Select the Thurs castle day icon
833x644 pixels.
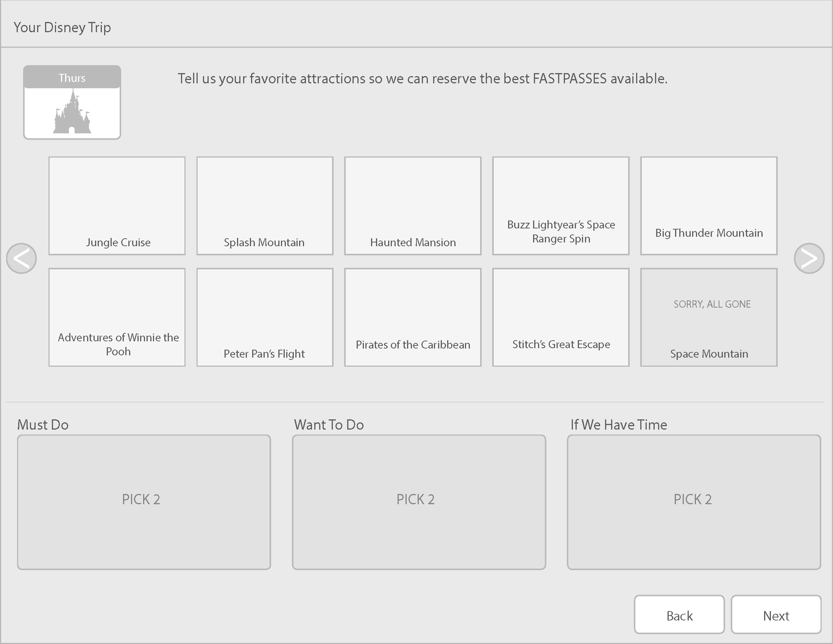(x=72, y=113)
